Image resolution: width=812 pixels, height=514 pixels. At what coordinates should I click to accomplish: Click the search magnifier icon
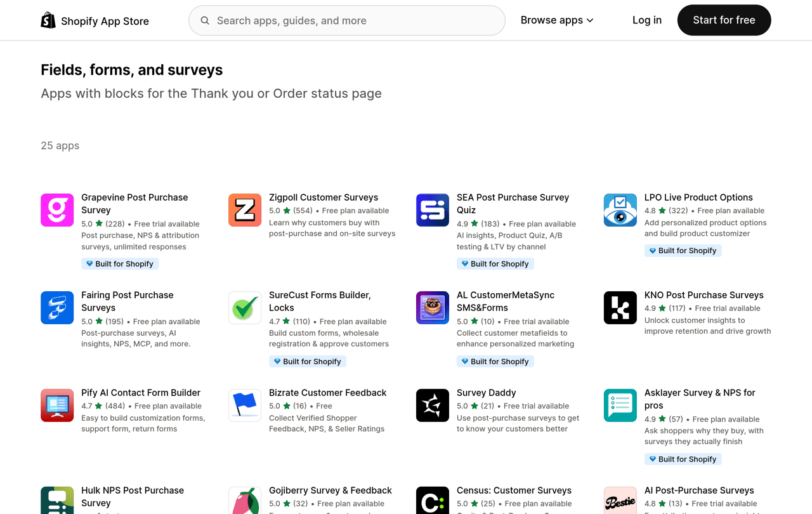205,20
